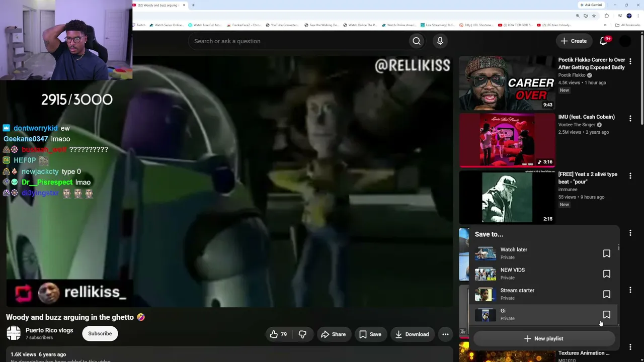644x362 pixels.
Task: Open the YouTube account avatar menu
Action: [x=625, y=41]
